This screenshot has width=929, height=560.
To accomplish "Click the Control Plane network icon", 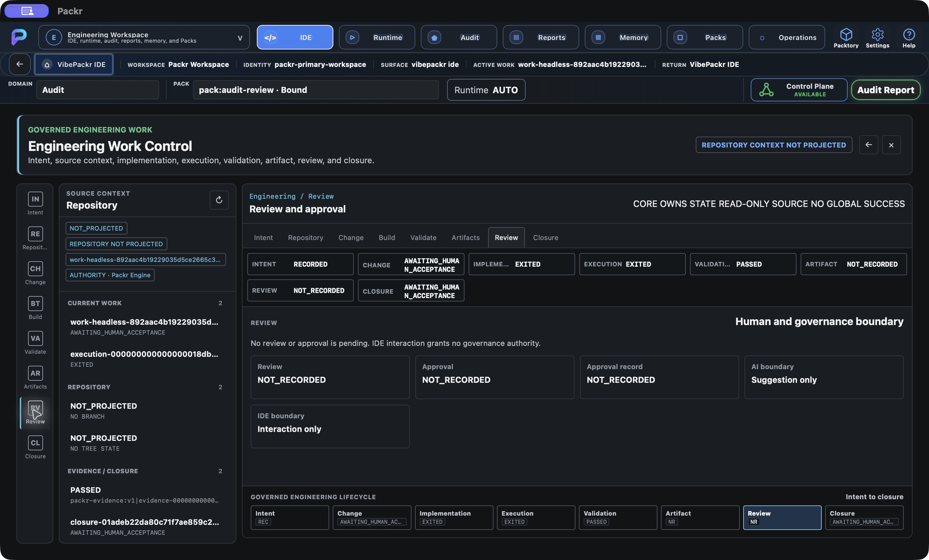I will [766, 90].
